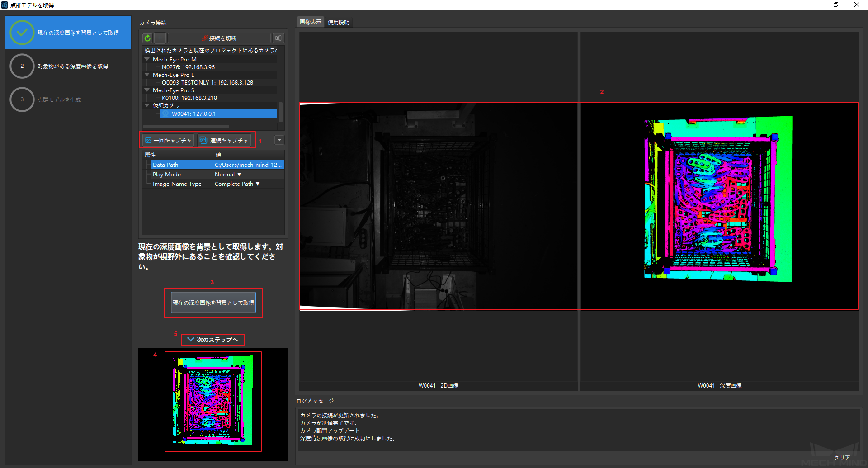Open the Play Mode Normal dropdown
868x468 pixels.
point(228,175)
